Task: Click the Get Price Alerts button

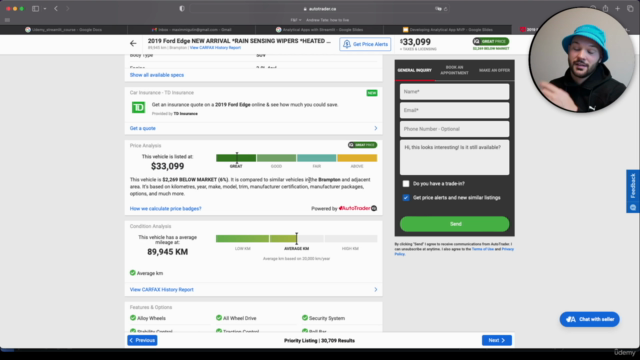Action: point(365,44)
